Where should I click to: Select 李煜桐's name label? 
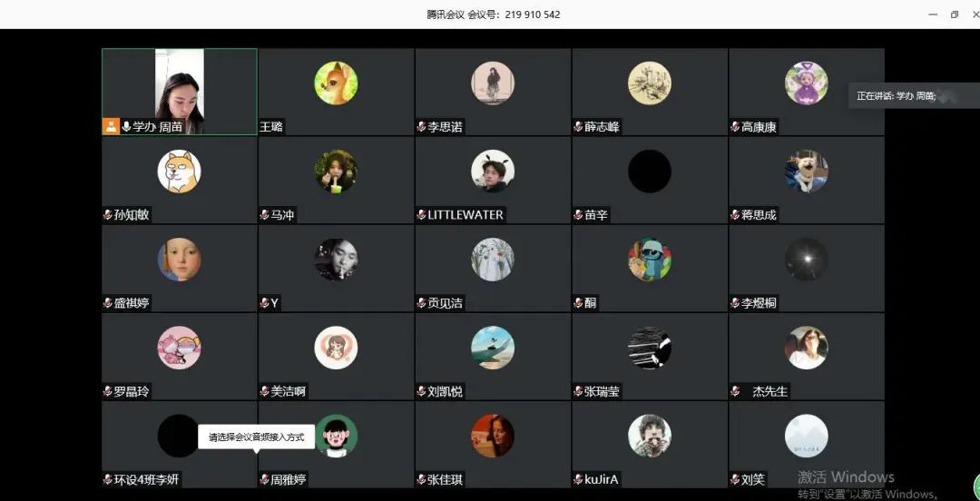pyautogui.click(x=759, y=303)
